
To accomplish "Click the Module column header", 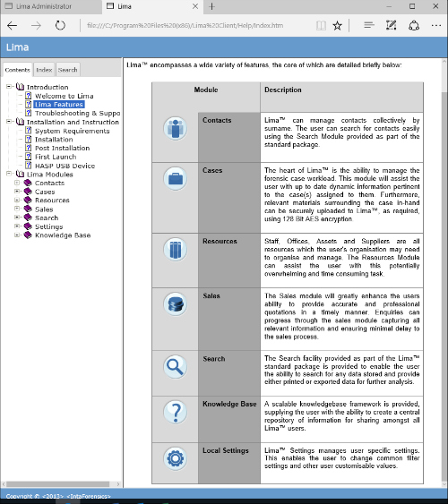I will (206, 90).
